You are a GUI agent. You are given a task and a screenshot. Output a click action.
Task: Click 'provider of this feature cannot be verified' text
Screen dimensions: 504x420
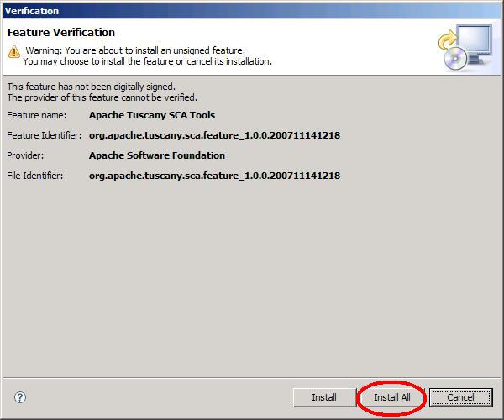point(102,97)
